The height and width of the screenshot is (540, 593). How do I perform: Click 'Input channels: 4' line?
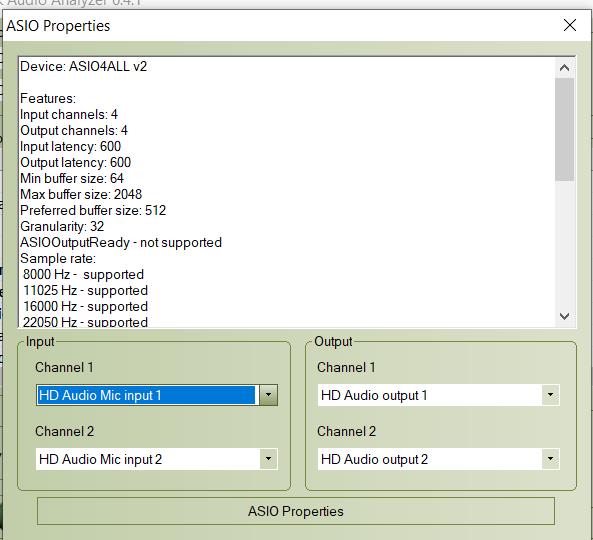(69, 115)
